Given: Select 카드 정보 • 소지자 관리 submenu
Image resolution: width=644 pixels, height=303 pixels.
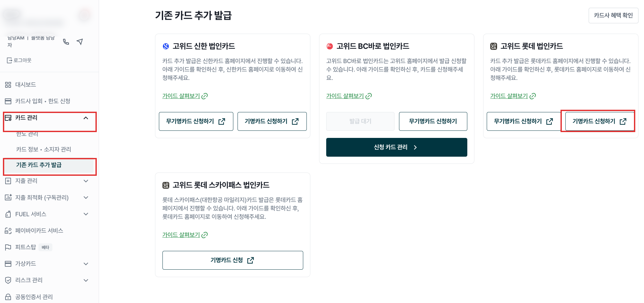Looking at the screenshot, I should pyautogui.click(x=44, y=149).
